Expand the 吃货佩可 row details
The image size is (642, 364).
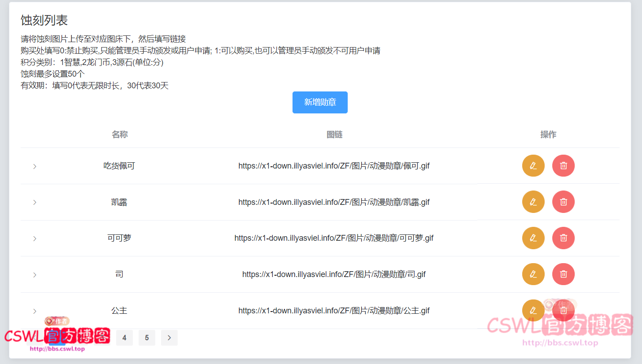click(x=35, y=165)
